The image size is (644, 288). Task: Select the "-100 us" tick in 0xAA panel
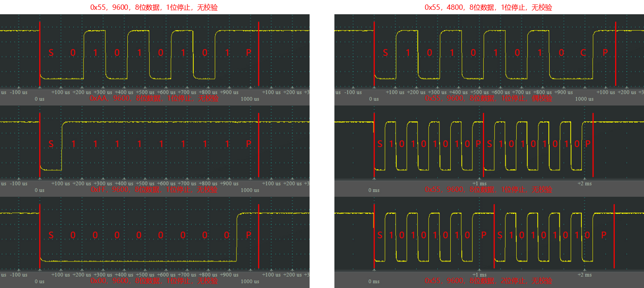click(19, 92)
